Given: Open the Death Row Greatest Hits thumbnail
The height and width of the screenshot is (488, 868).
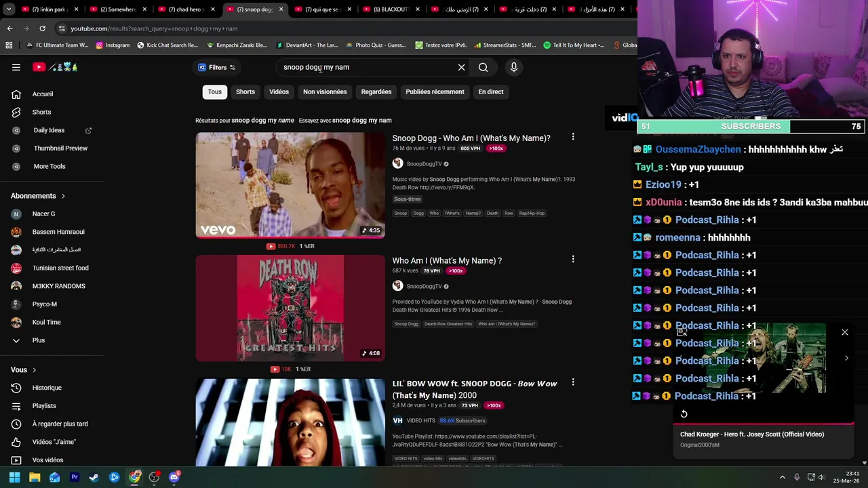Looking at the screenshot, I should (x=290, y=308).
